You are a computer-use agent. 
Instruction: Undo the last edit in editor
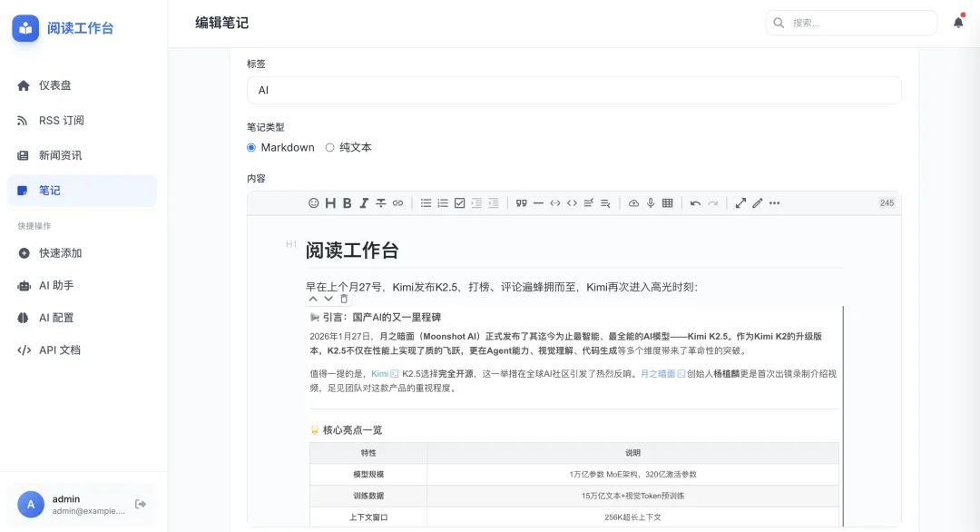(695, 203)
